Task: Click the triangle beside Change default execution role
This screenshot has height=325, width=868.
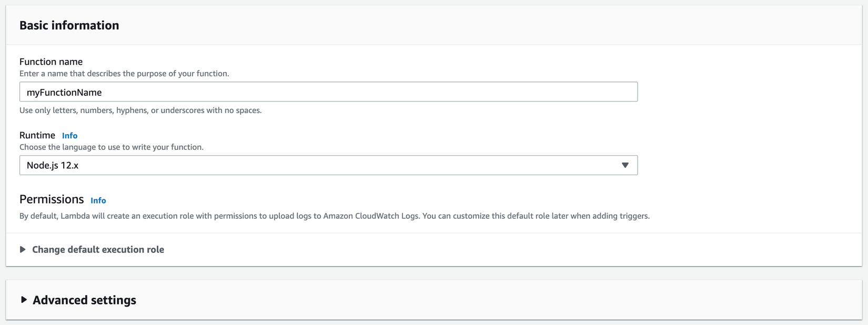Action: [23, 249]
